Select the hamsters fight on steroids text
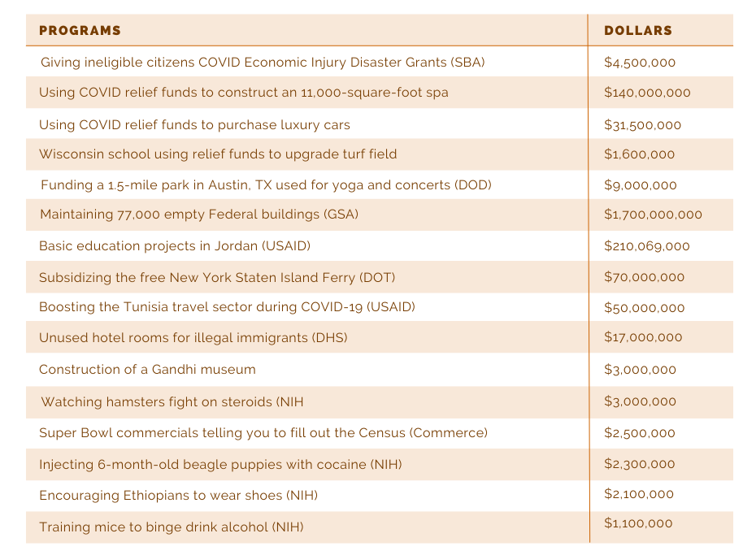The width and height of the screenshot is (756, 555). 172,401
